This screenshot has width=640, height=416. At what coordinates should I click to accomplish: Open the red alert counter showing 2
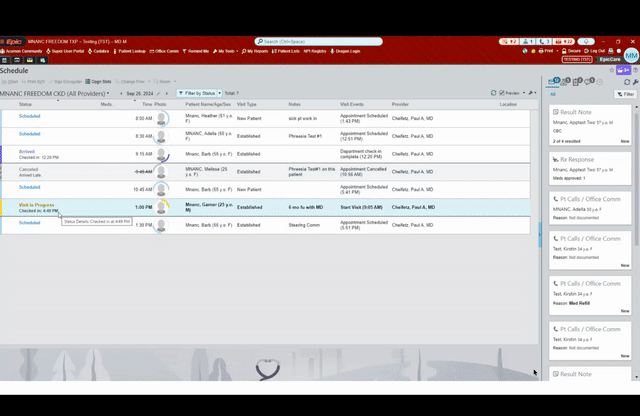pos(509,41)
